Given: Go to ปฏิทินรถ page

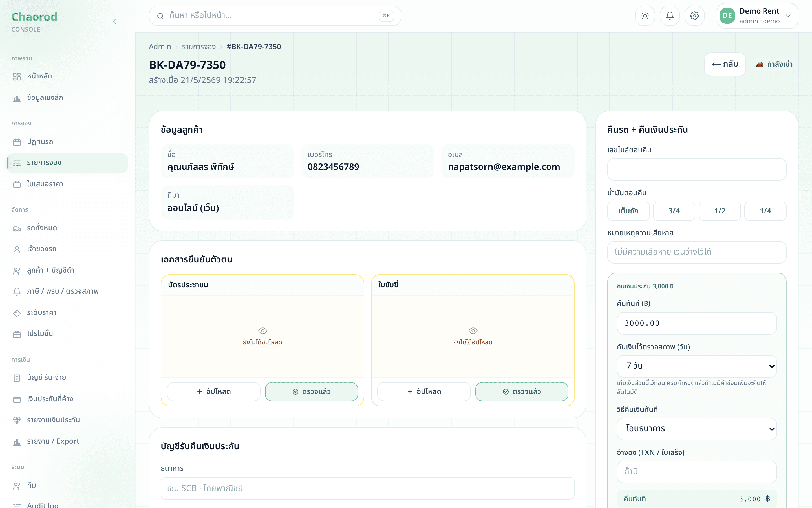Looking at the screenshot, I should tap(67, 142).
